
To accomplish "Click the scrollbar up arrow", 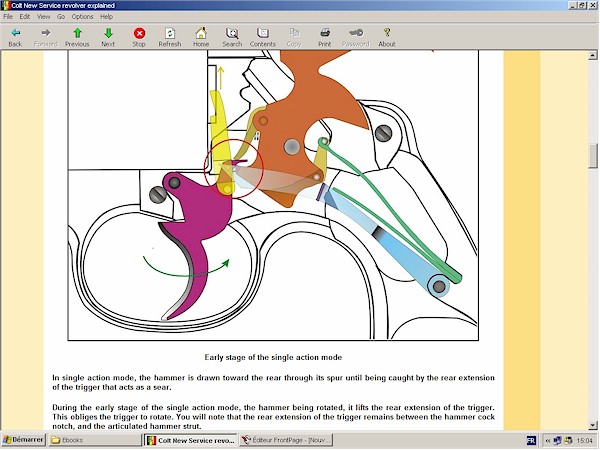I will 592,56.
